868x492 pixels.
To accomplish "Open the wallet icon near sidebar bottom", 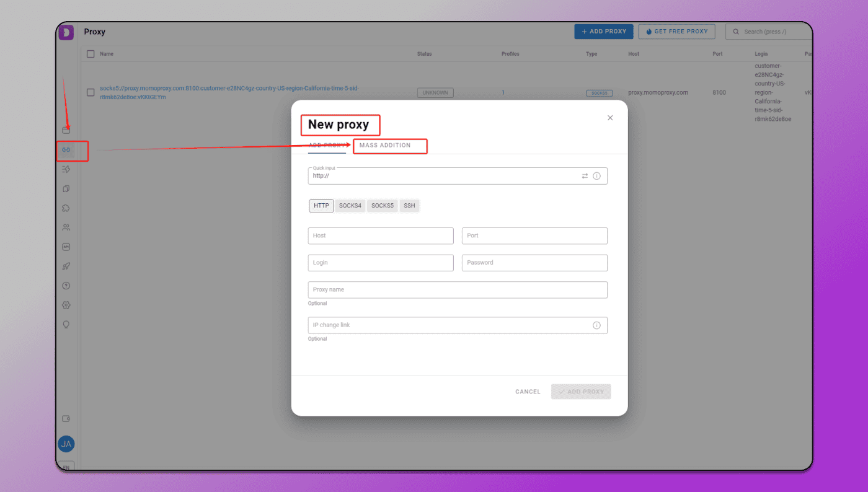I will pyautogui.click(x=66, y=419).
